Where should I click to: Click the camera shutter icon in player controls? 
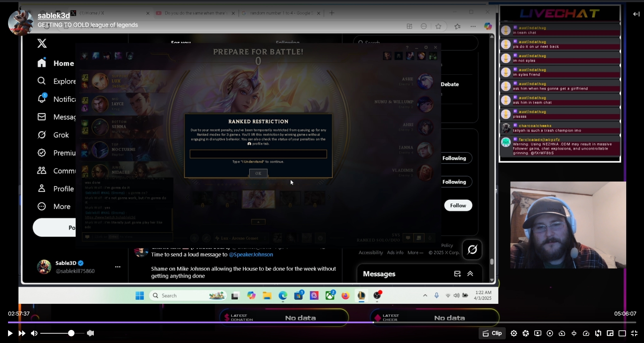coord(526,333)
